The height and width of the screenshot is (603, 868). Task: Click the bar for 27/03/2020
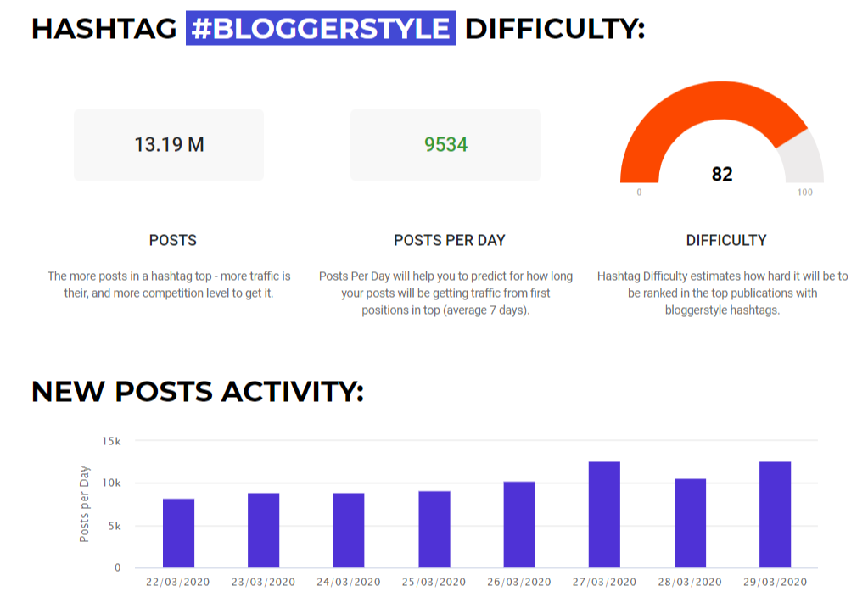pyautogui.click(x=604, y=515)
